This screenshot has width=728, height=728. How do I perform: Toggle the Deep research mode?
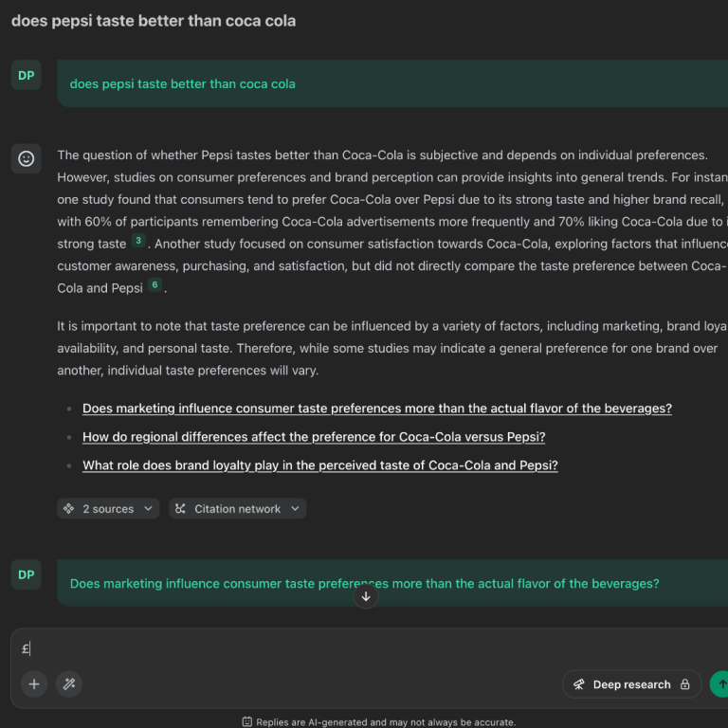(x=631, y=684)
